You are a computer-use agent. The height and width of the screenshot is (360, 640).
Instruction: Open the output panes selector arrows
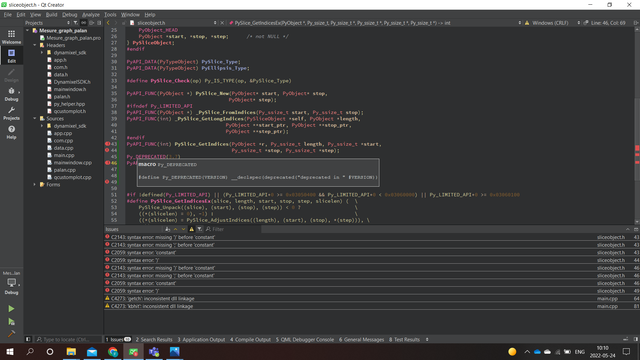427,339
